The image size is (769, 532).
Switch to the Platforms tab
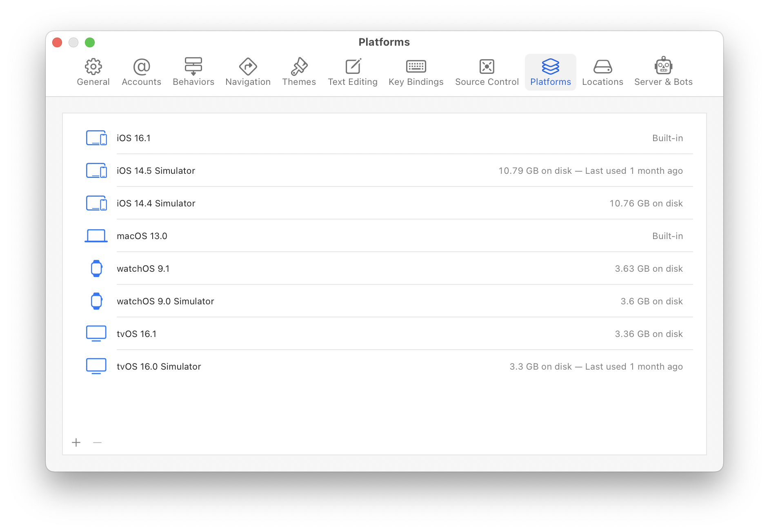550,72
